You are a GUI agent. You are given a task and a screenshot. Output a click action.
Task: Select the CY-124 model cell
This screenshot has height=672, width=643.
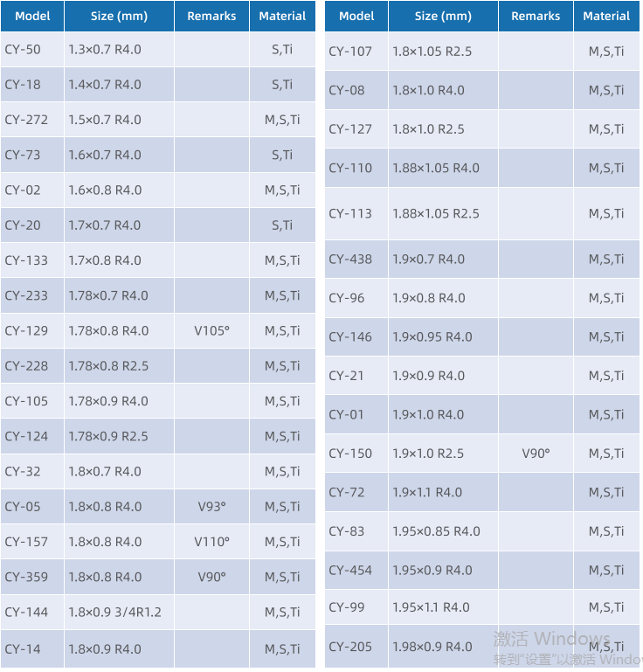[26, 436]
